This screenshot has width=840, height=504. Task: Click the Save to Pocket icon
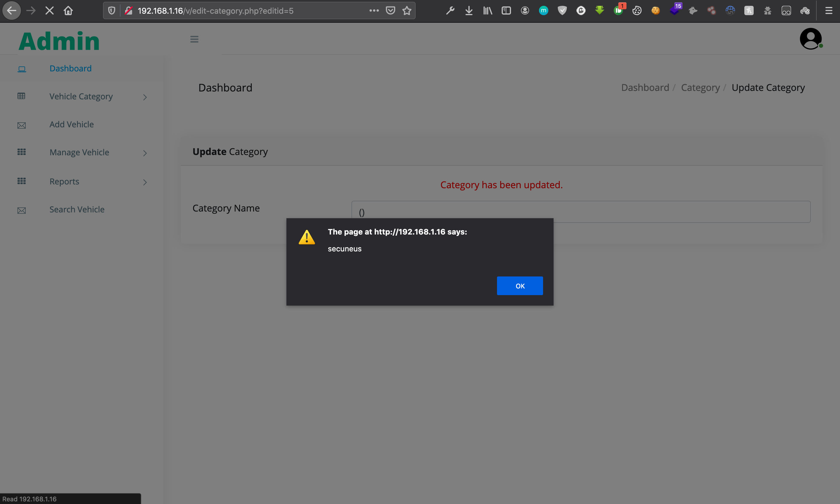[x=390, y=11]
